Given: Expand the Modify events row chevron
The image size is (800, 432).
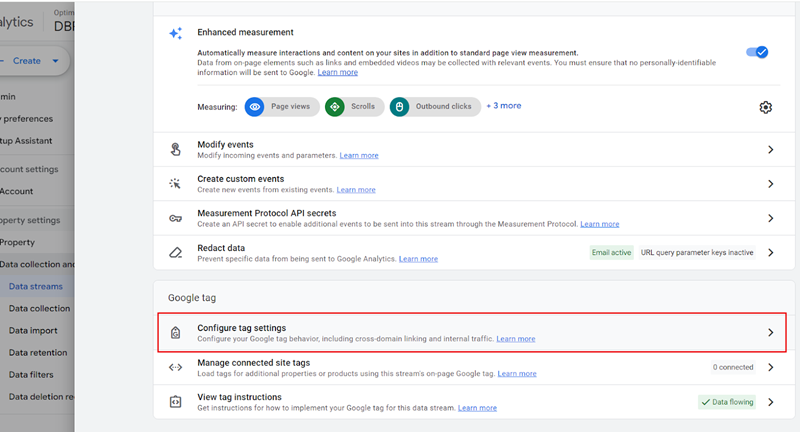Looking at the screenshot, I should (x=770, y=149).
